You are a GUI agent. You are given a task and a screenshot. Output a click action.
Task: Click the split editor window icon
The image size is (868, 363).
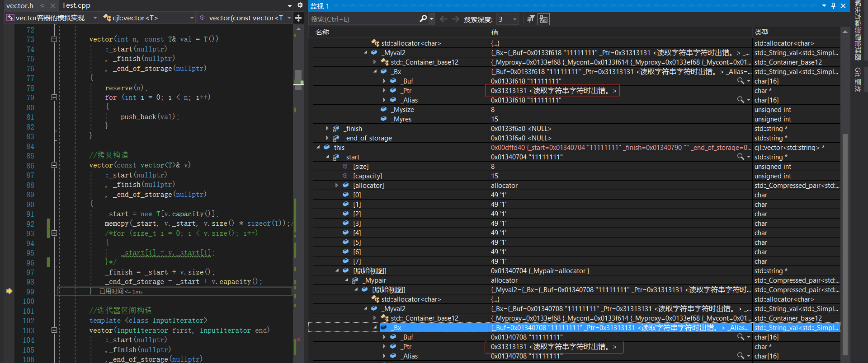click(x=298, y=18)
